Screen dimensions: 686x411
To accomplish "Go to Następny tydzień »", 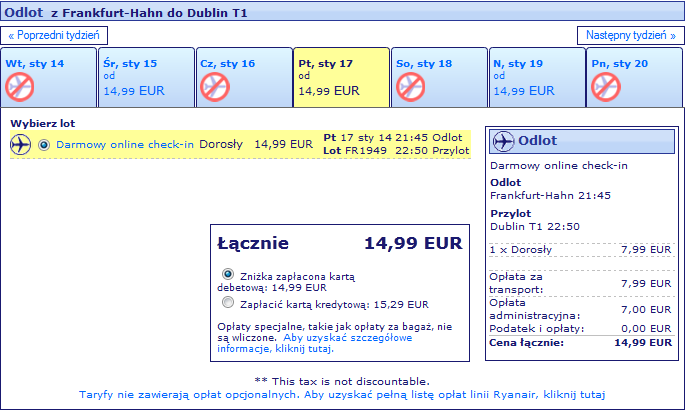I will click(x=630, y=35).
